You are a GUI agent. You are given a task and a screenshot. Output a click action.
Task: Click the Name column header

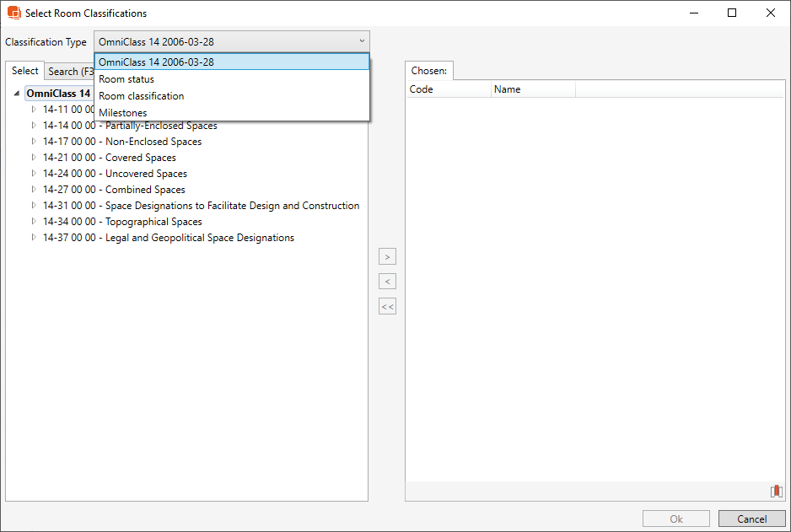[531, 89]
